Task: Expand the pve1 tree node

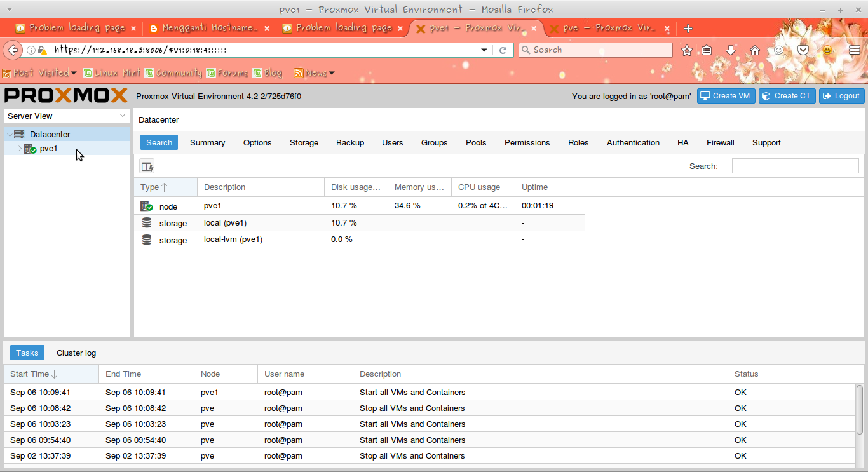Action: pyautogui.click(x=20, y=149)
